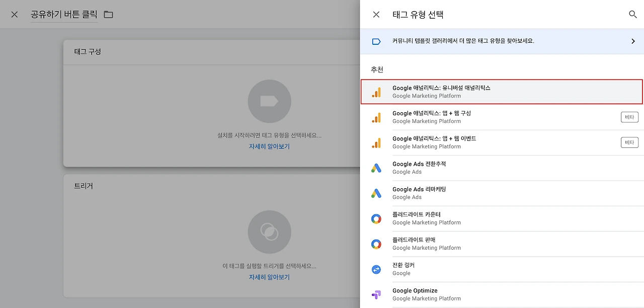Close the tag type selection panel
644x308 pixels.
[376, 15]
